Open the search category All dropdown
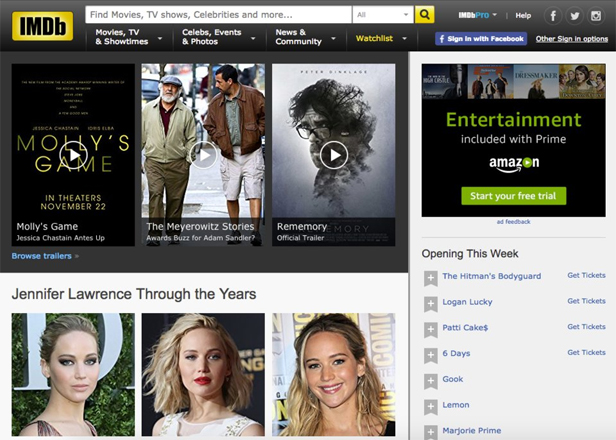The image size is (616, 440). (383, 15)
